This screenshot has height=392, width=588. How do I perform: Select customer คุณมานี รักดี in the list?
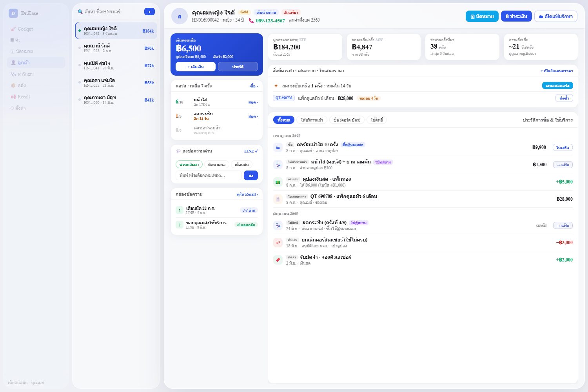tap(116, 48)
